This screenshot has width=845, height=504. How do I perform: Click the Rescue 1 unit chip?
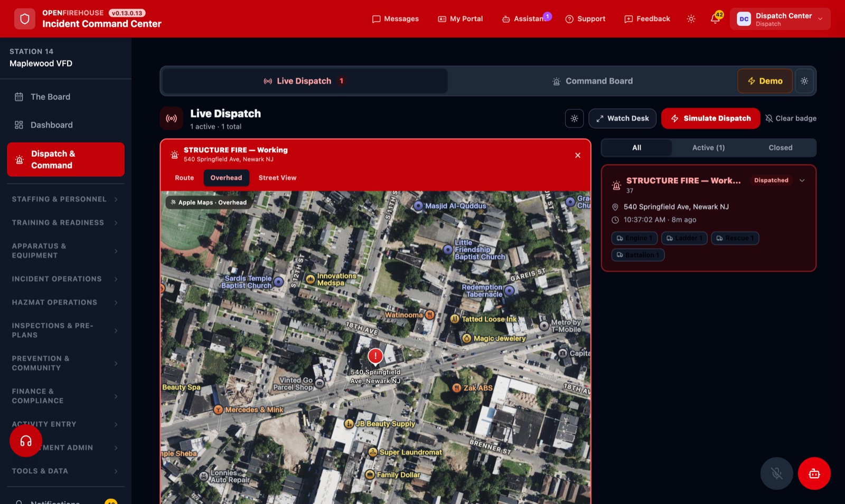tap(735, 239)
